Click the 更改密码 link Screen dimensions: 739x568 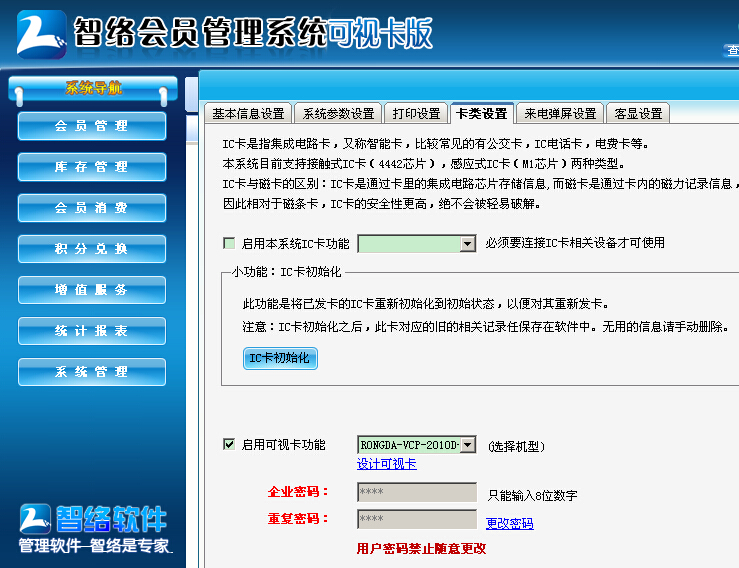pos(509,524)
